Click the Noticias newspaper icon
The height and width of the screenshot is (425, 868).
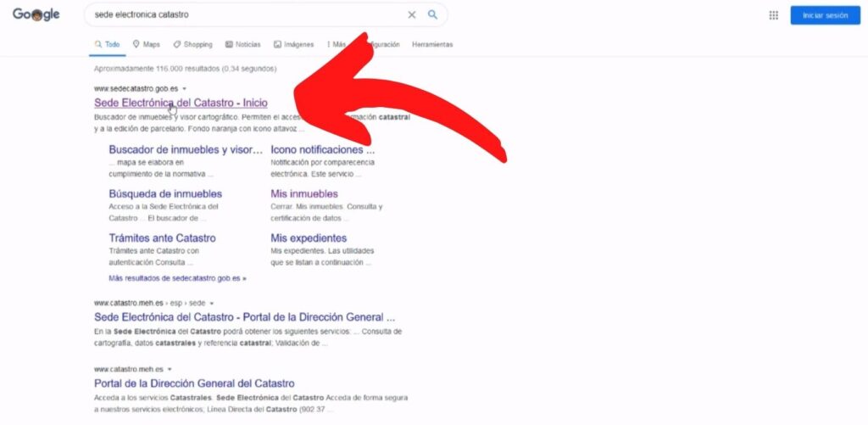pyautogui.click(x=229, y=44)
